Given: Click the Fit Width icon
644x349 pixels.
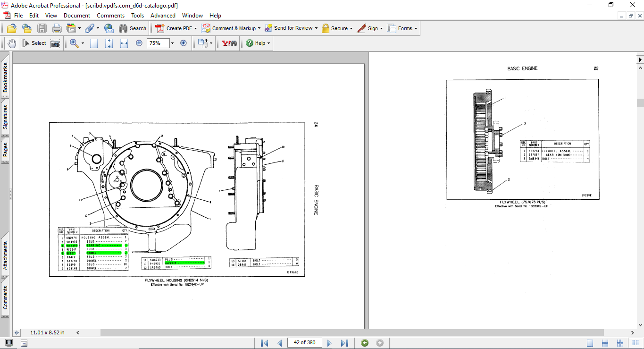Looking at the screenshot, I should pyautogui.click(x=124, y=43).
